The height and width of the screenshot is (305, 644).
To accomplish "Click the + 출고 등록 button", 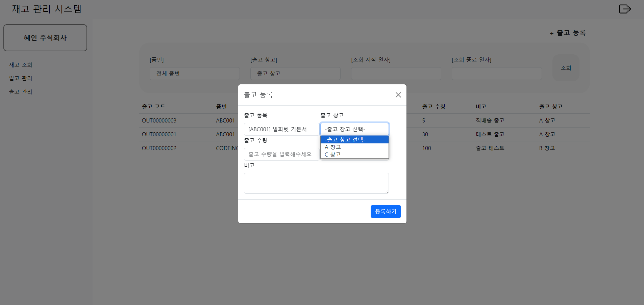I will pyautogui.click(x=568, y=33).
